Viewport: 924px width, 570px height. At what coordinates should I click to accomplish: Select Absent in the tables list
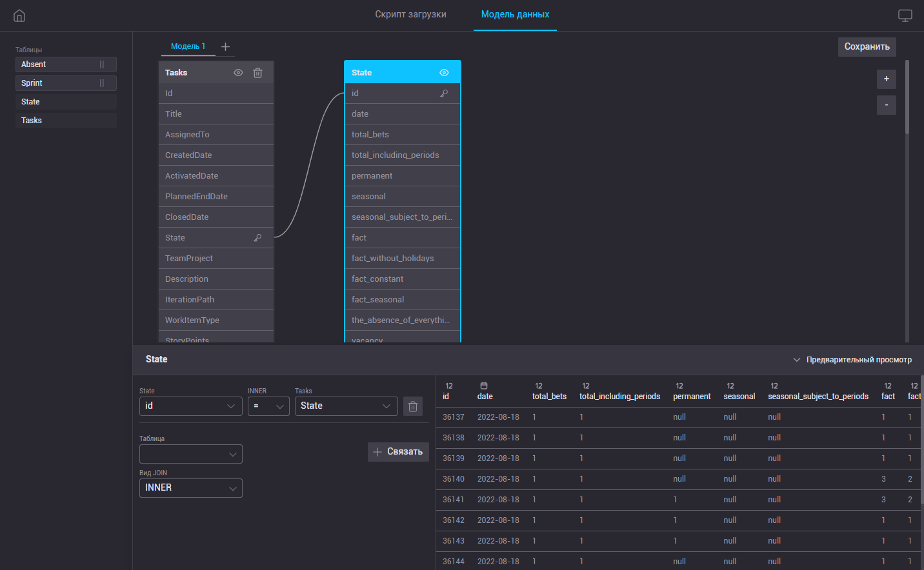click(66, 64)
